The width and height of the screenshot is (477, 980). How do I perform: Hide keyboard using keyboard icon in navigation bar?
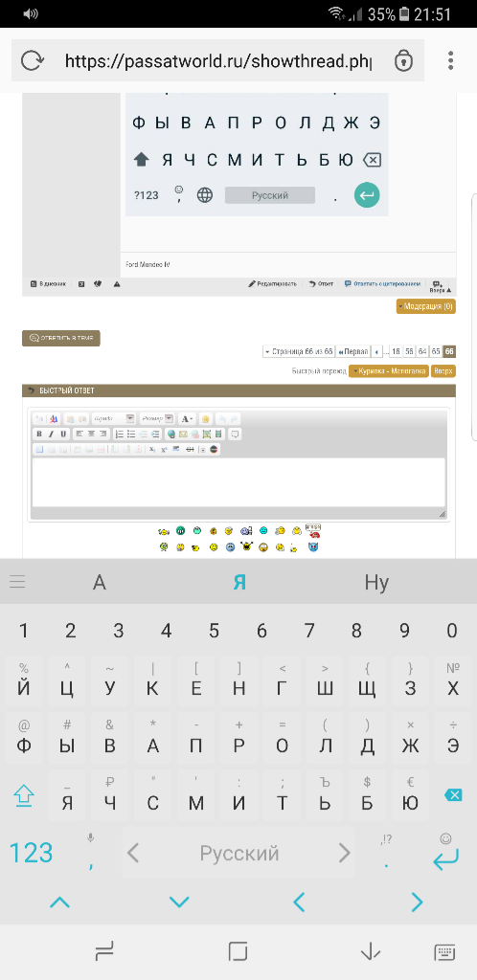tap(444, 952)
